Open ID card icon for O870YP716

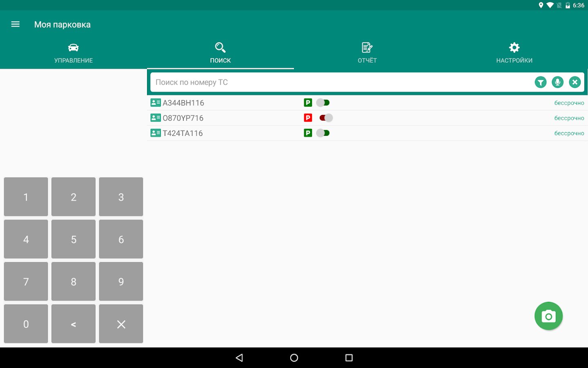pyautogui.click(x=156, y=118)
